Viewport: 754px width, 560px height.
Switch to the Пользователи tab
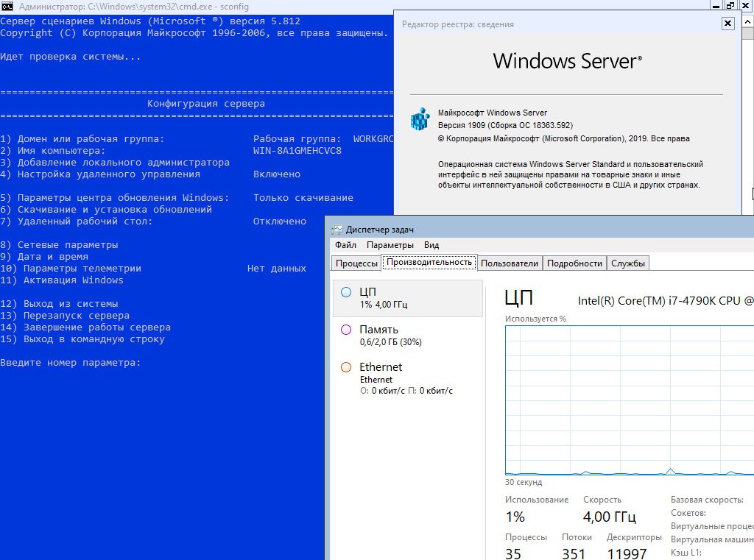(x=510, y=263)
